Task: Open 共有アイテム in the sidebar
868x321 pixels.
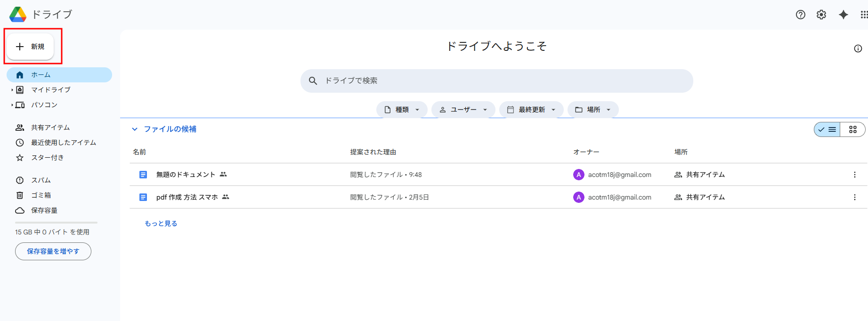Action: tap(50, 128)
